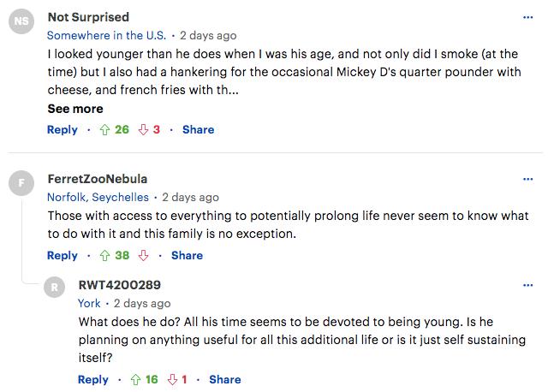Reply to RWT4200289's comment
Viewport: 548px width, 392px height.
tap(93, 380)
